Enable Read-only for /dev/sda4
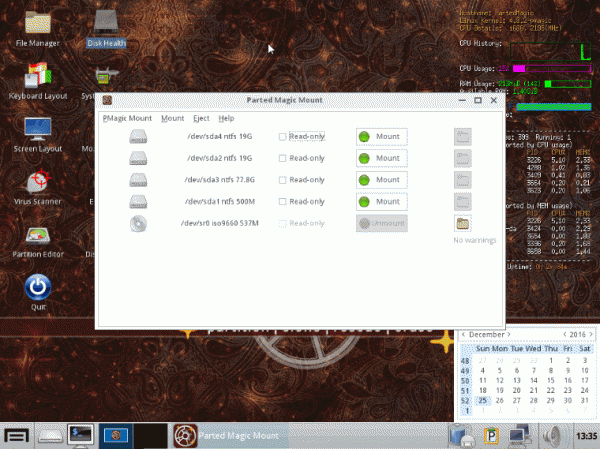600x449 pixels. point(283,136)
